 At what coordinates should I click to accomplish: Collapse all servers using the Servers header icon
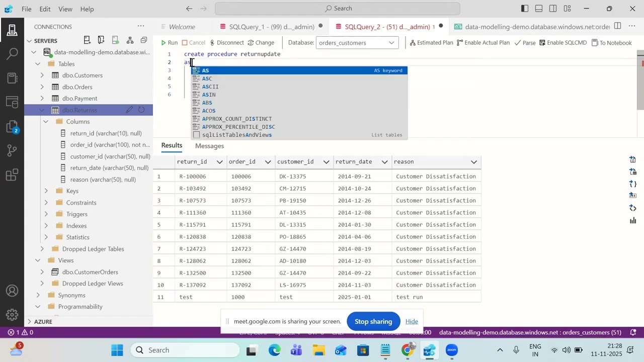(x=144, y=40)
